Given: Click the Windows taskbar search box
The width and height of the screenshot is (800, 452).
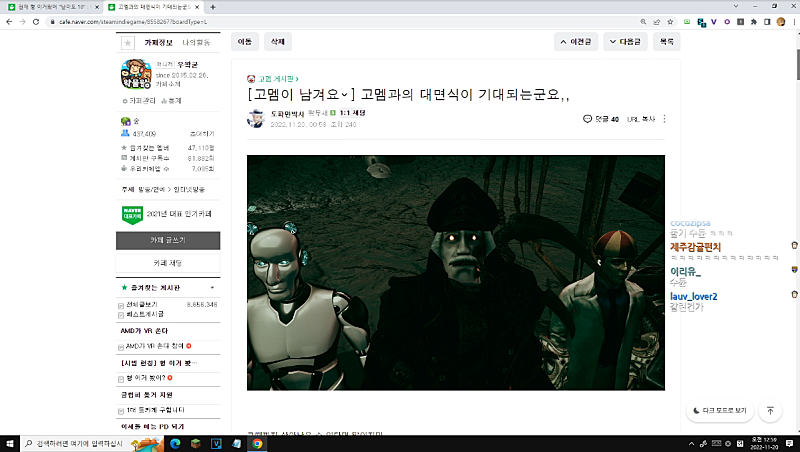Looking at the screenshot, I should tap(80, 443).
